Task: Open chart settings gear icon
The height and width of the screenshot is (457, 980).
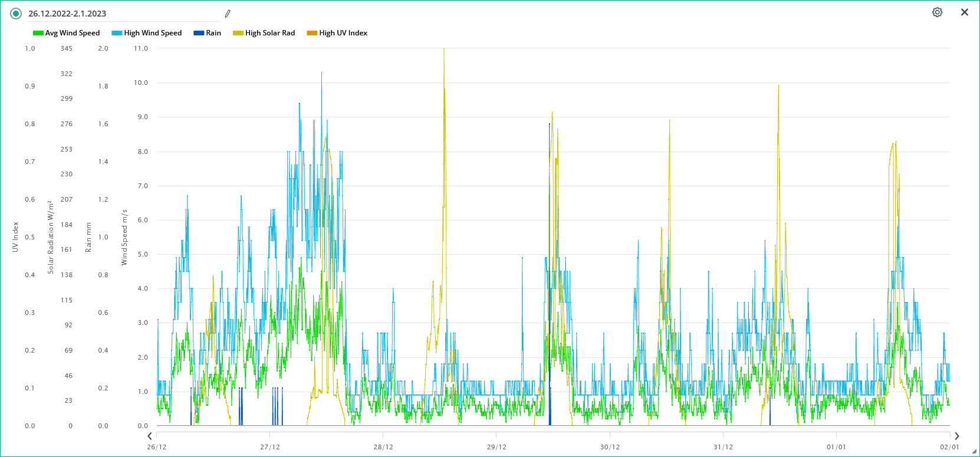Action: pyautogui.click(x=937, y=12)
